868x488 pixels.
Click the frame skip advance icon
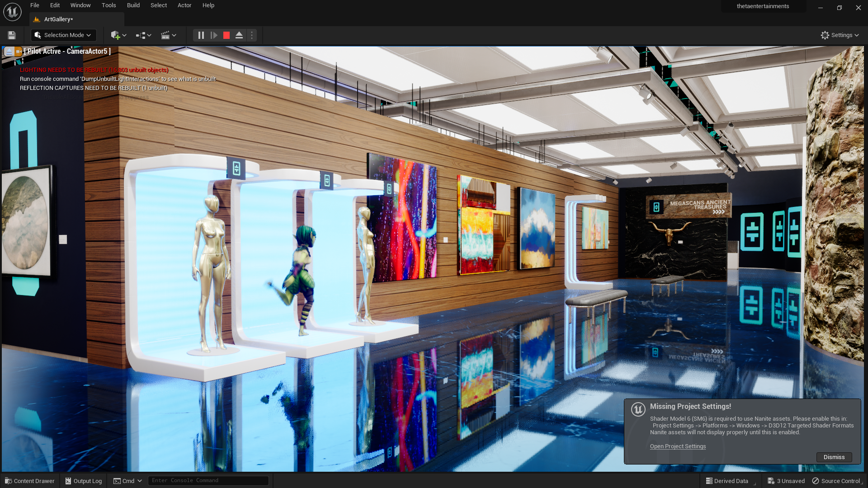point(214,35)
